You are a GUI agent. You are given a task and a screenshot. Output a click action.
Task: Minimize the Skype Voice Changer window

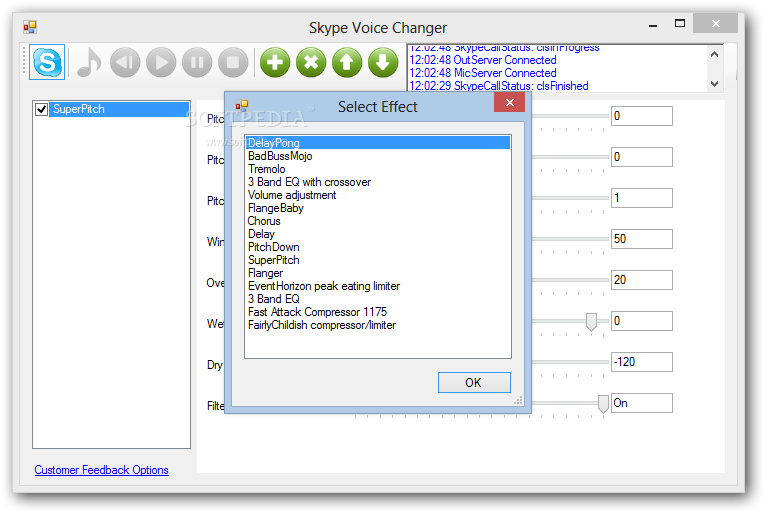653,24
